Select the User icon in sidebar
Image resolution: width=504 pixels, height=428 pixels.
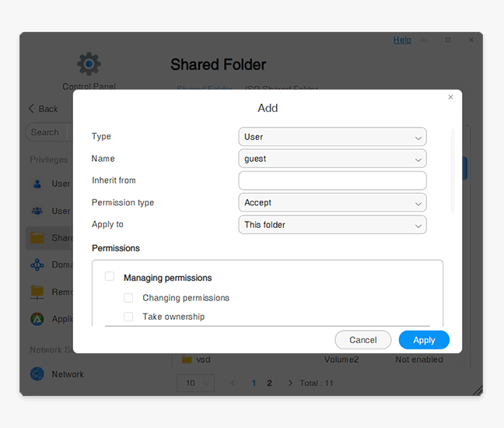[x=37, y=184]
